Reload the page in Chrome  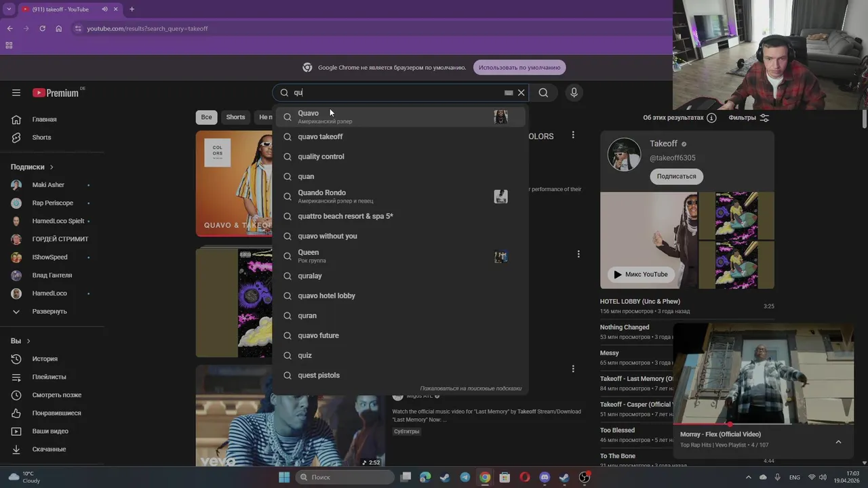[42, 28]
